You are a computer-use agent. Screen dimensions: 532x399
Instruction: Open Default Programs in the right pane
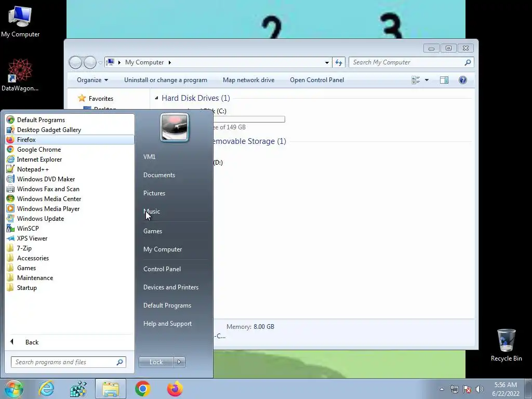point(167,305)
